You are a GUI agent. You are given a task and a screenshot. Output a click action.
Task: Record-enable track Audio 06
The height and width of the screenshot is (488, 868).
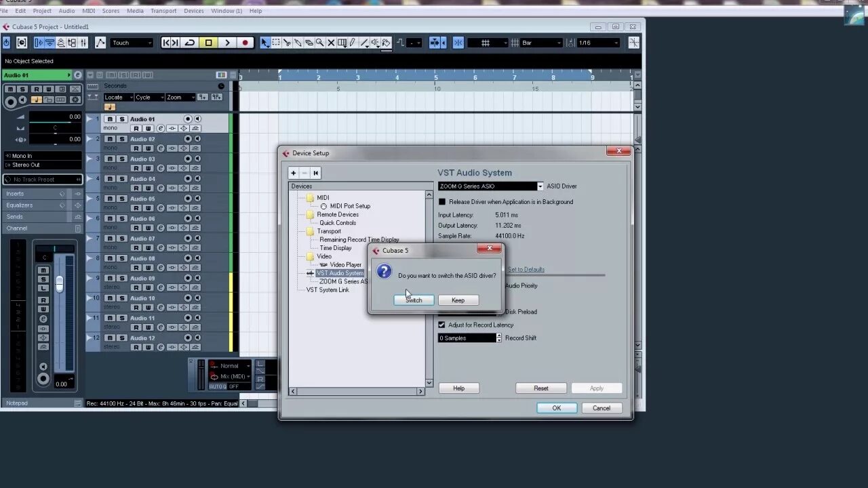click(x=188, y=218)
